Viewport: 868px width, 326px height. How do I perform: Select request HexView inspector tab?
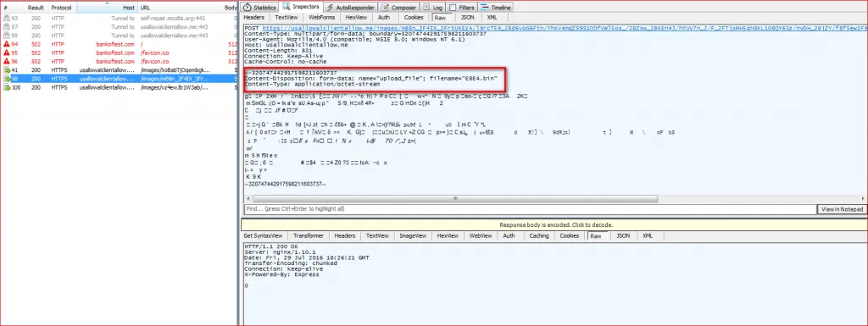coord(357,18)
